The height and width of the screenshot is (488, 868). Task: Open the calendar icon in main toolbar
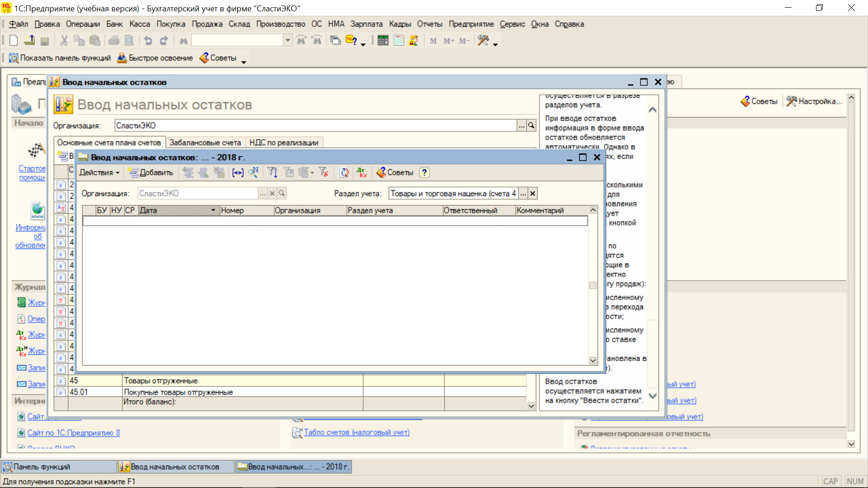tap(398, 41)
